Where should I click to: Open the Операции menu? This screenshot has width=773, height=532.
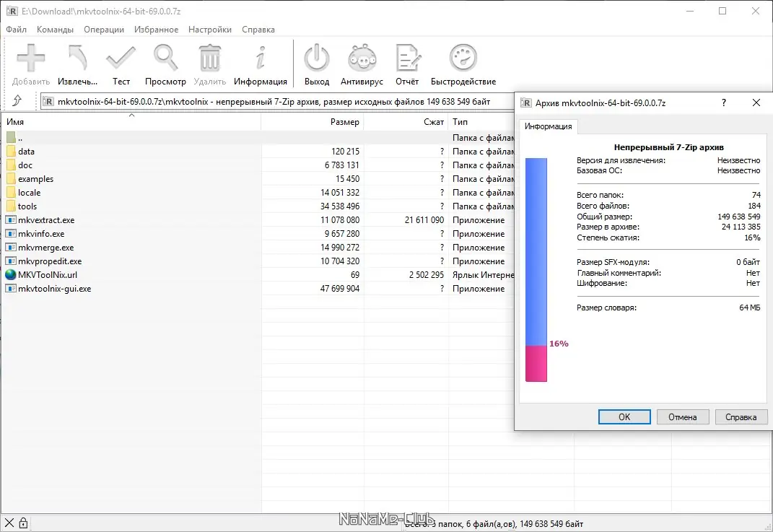104,30
